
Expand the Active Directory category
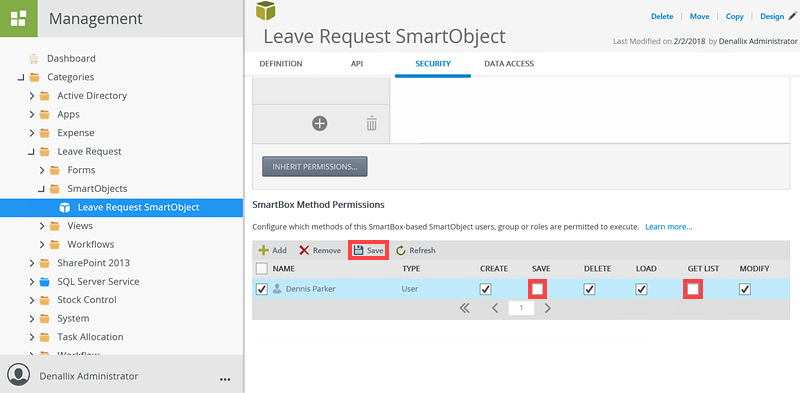tap(32, 96)
